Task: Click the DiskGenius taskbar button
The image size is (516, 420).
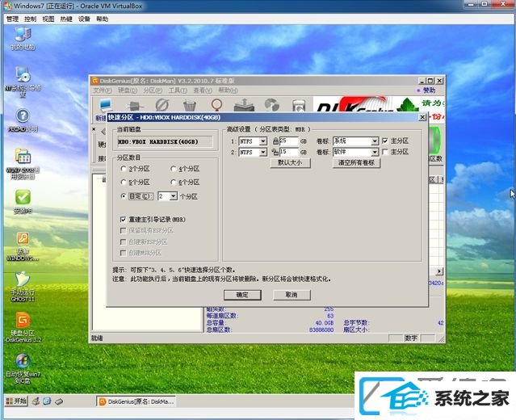Action: tap(136, 401)
